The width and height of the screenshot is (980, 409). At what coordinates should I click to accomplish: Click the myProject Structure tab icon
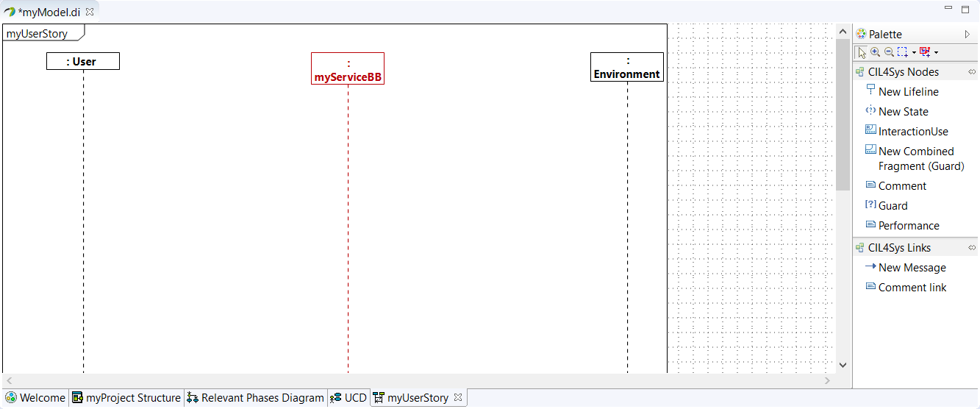[x=77, y=398]
